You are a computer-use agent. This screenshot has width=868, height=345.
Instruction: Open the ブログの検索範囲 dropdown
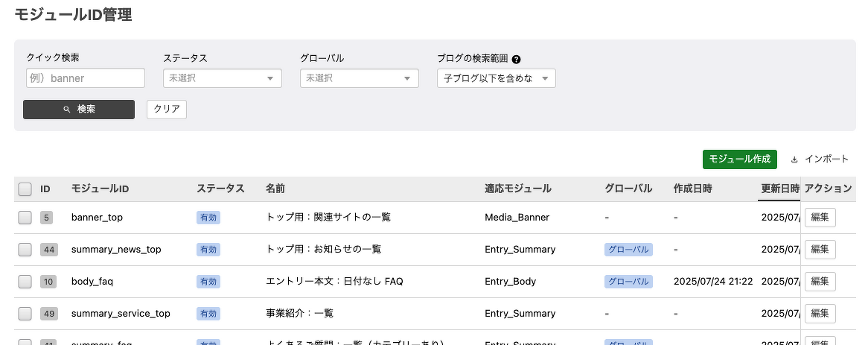point(496,78)
